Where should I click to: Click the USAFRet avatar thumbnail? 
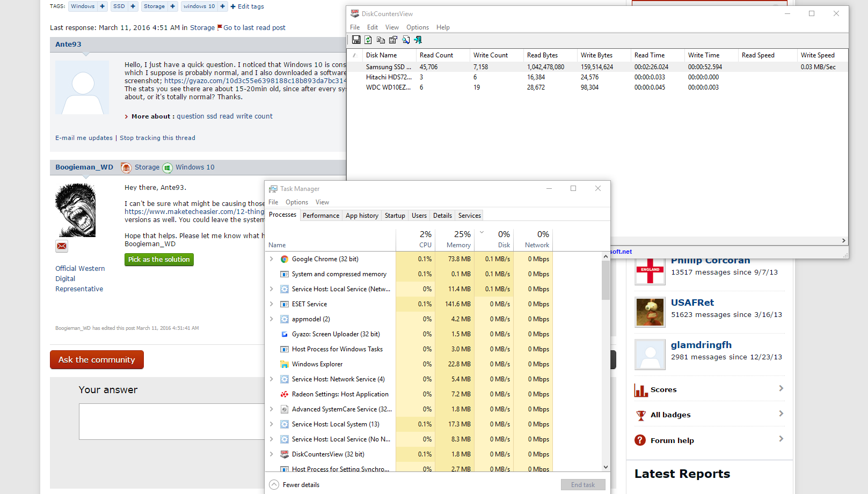pos(650,312)
